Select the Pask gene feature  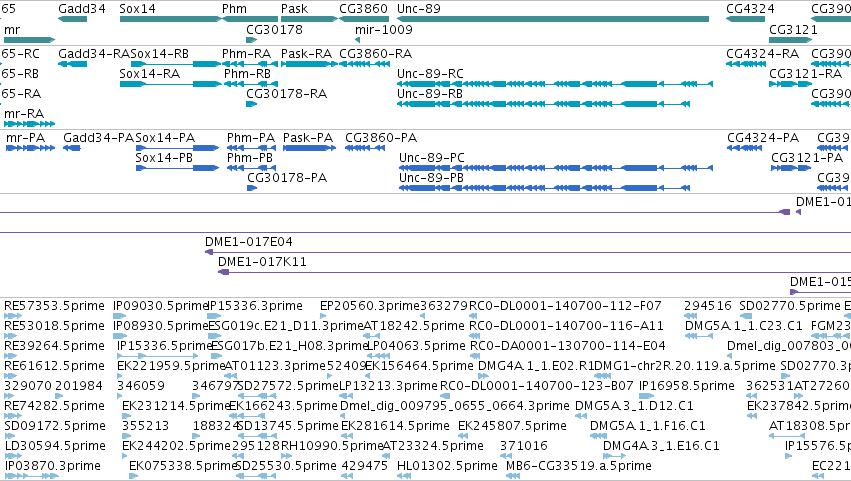coord(309,19)
